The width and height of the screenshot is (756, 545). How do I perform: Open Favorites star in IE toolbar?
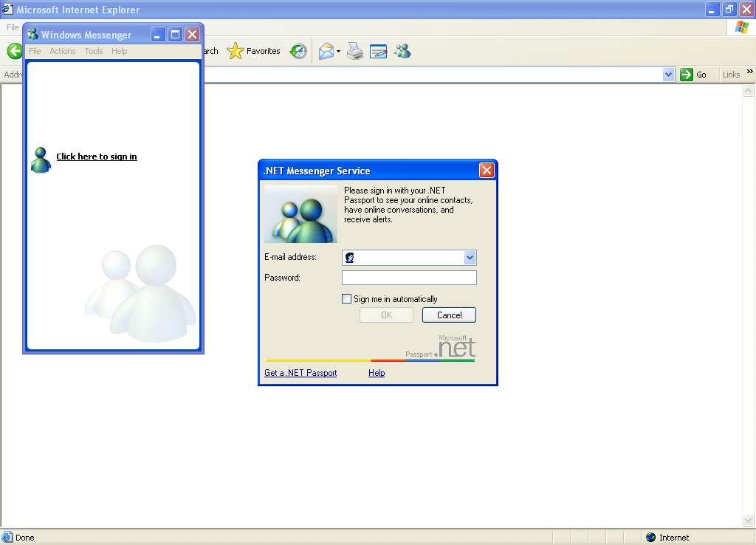[236, 51]
